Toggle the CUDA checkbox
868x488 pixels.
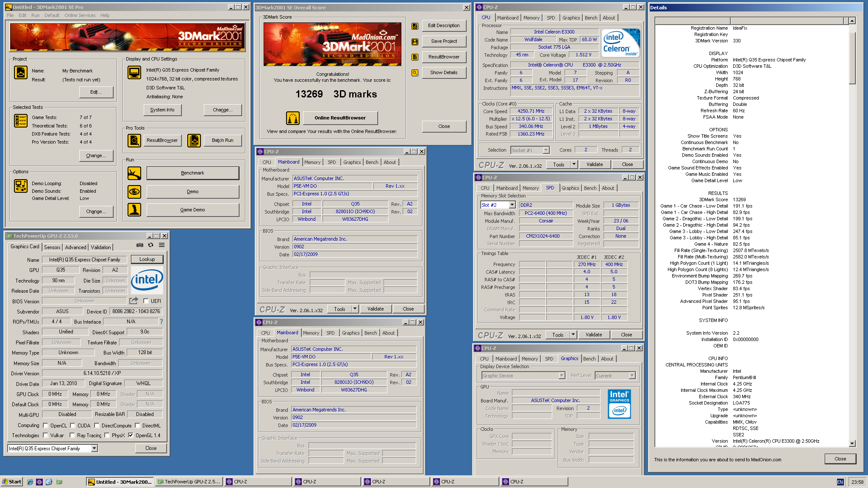pos(72,425)
